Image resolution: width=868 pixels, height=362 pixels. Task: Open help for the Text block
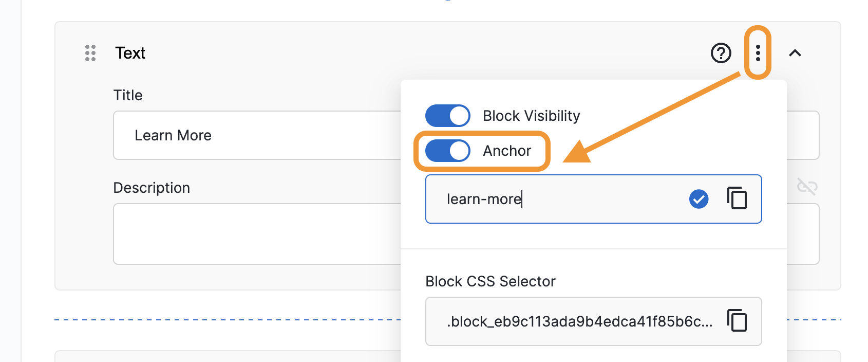point(721,53)
